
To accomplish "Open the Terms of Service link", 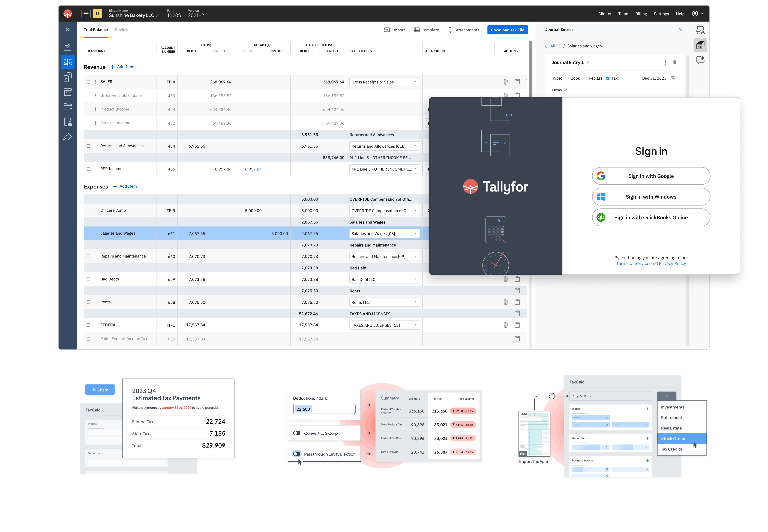I will click(x=632, y=263).
